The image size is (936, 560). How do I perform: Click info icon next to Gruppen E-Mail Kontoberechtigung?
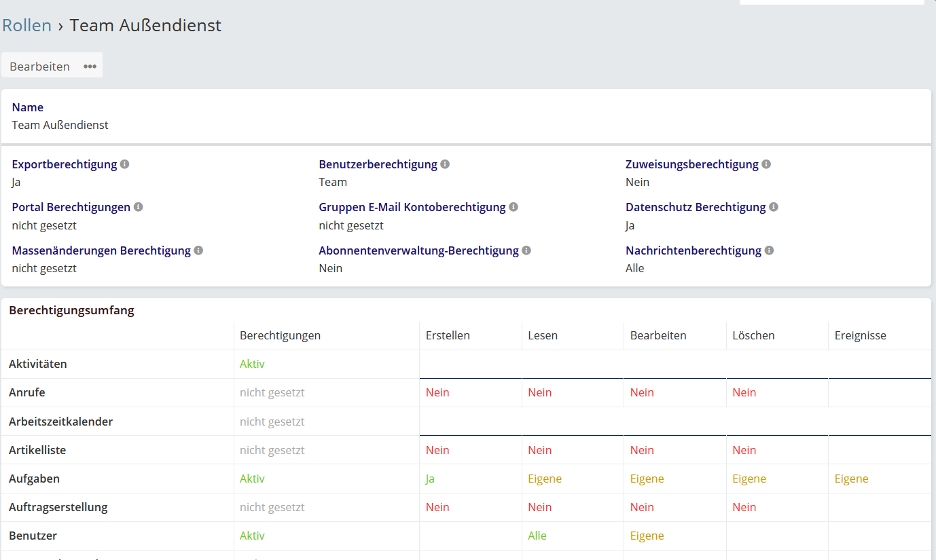[x=514, y=207]
